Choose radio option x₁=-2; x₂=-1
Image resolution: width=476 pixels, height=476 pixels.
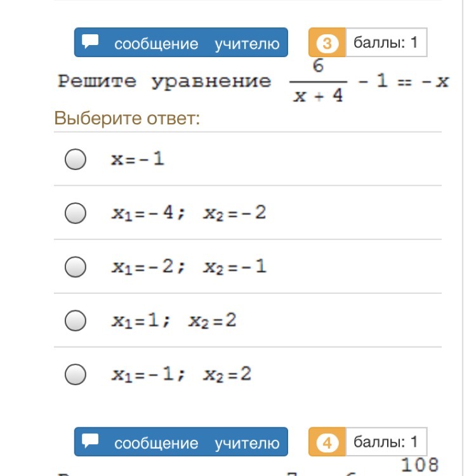click(76, 267)
